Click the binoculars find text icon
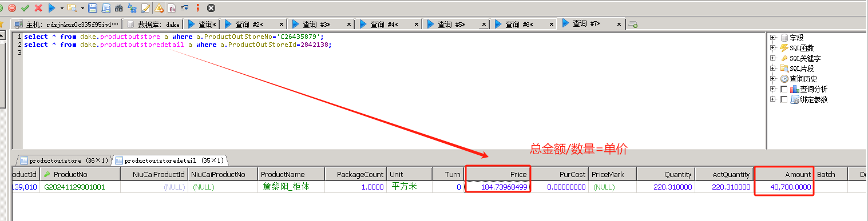868x221 pixels. pos(119,8)
